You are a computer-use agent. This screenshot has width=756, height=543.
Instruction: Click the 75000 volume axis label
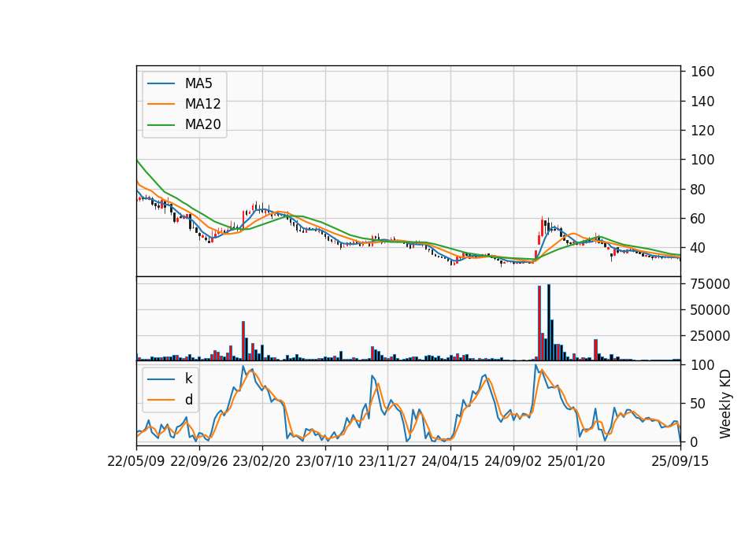(x=710, y=284)
